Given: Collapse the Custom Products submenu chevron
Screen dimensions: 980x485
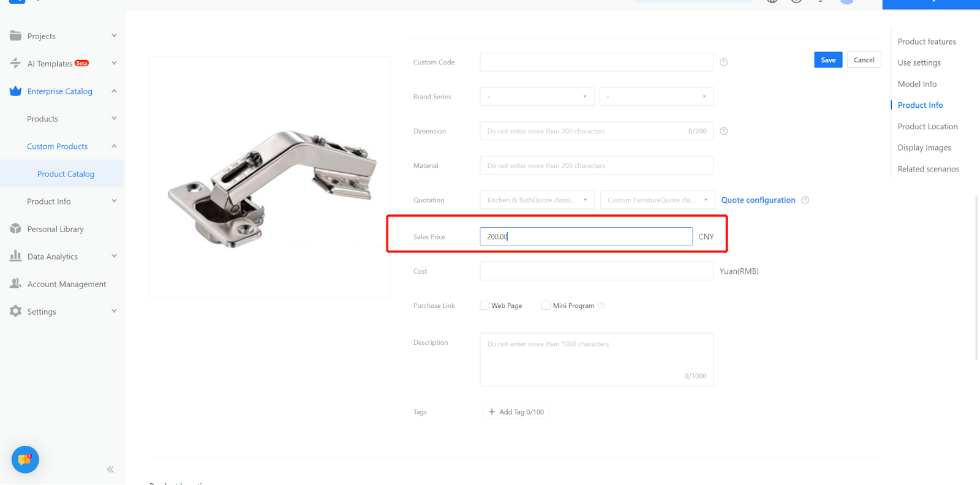Looking at the screenshot, I should point(114,146).
